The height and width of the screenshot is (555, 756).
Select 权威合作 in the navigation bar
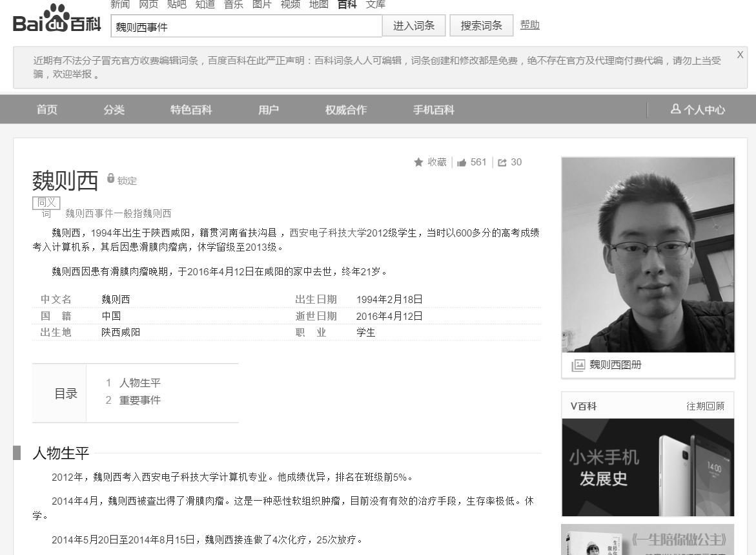coord(346,110)
